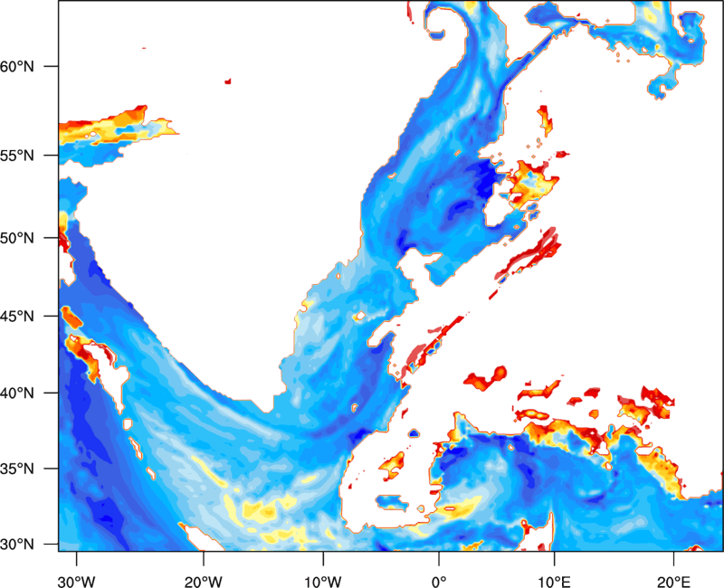
Task: Click the 20°E longitude label
Action: pyautogui.click(x=673, y=582)
